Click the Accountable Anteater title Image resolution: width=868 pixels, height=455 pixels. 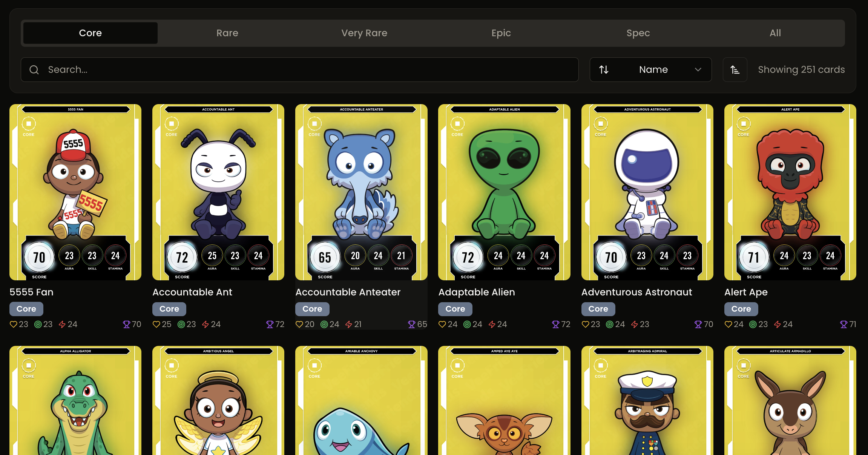pos(348,292)
